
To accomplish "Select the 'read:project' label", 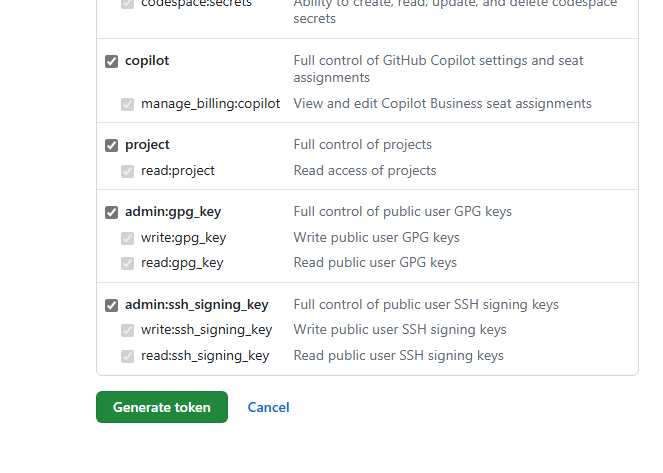I will (x=178, y=171).
